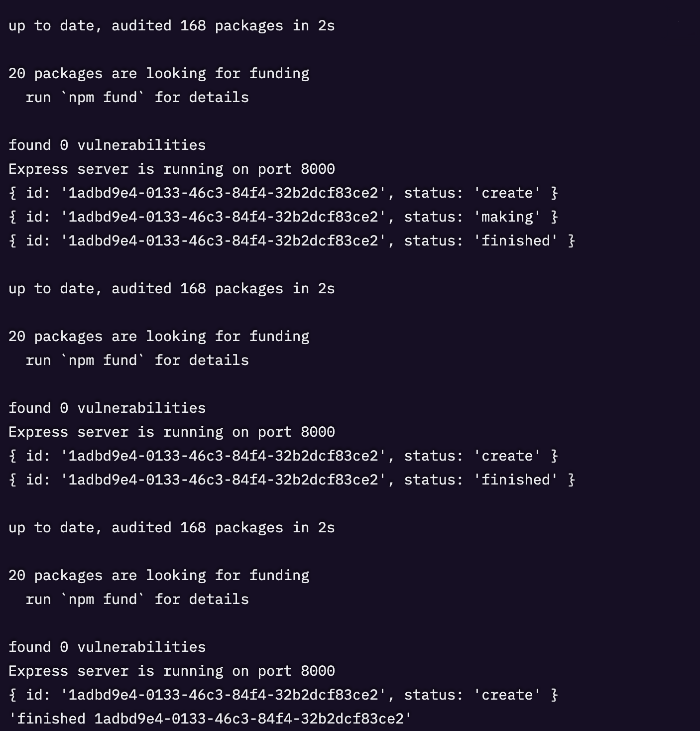This screenshot has width=700, height=731.
Task: Click the first "run `npm fund`" line
Action: coord(137,98)
